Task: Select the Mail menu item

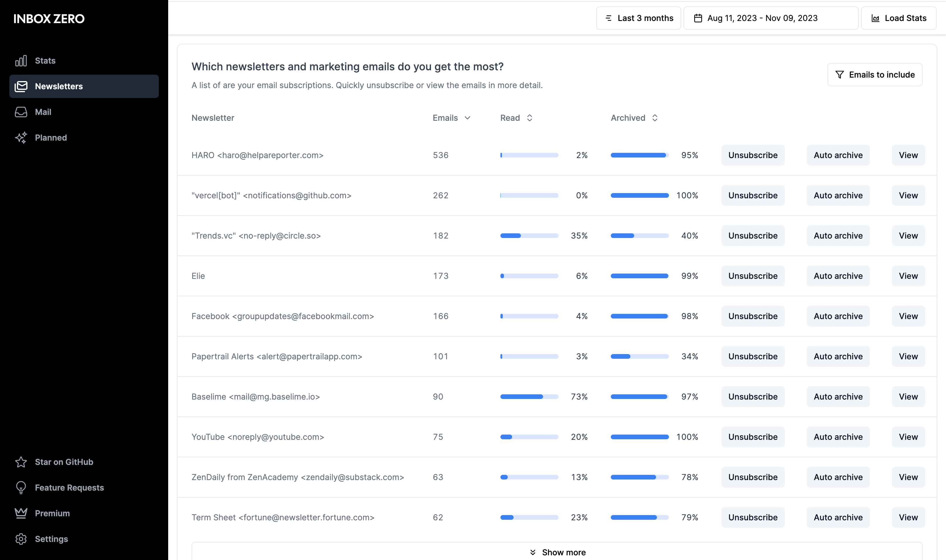Action: [43, 112]
